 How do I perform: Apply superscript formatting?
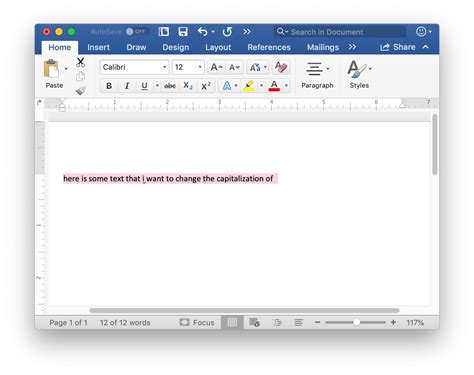coord(206,86)
